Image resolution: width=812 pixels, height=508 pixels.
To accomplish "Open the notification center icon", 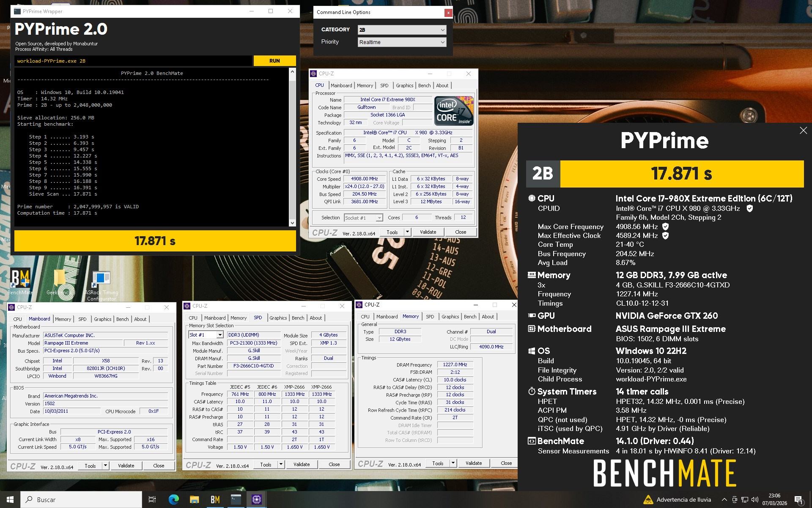I will click(x=798, y=500).
